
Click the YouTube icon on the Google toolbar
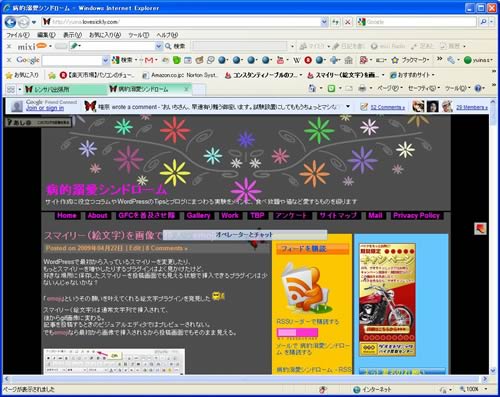280,60
